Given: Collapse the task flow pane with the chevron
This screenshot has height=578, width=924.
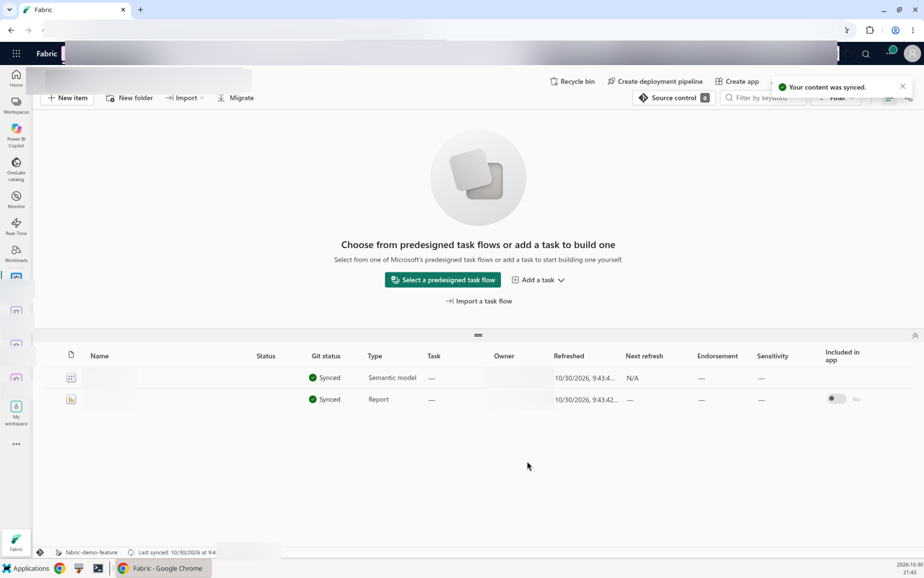Looking at the screenshot, I should [x=915, y=336].
